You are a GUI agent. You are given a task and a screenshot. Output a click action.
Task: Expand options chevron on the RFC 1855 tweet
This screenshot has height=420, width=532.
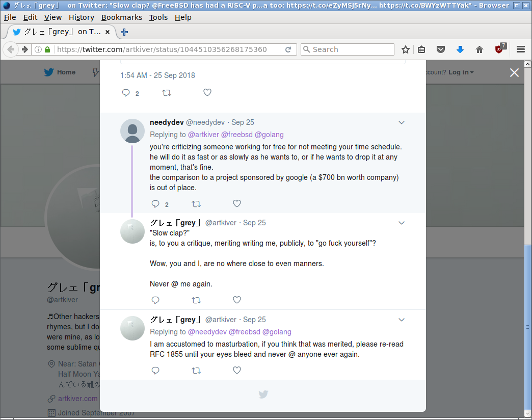[402, 320]
